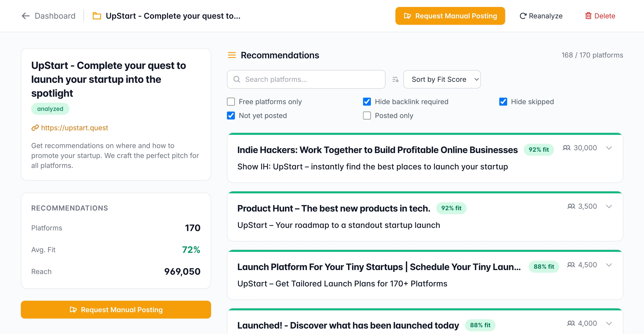Click the audience icon on Product Hunt card
644x334 pixels.
571,206
